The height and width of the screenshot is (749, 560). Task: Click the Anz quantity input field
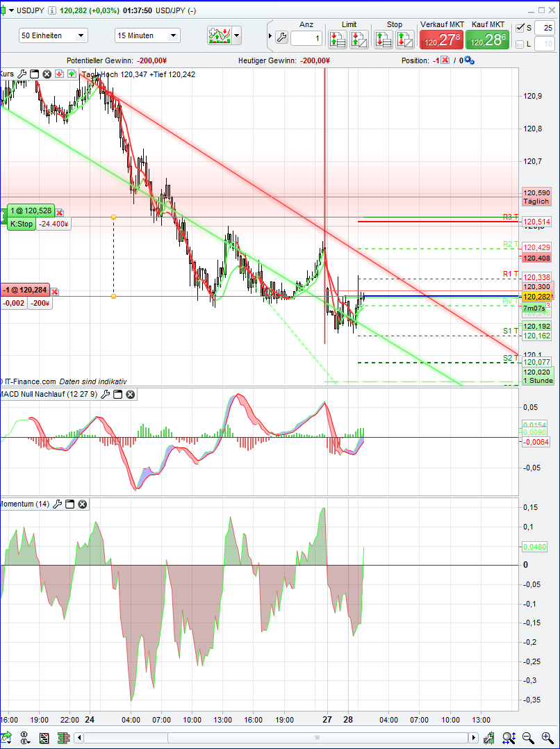tap(306, 40)
